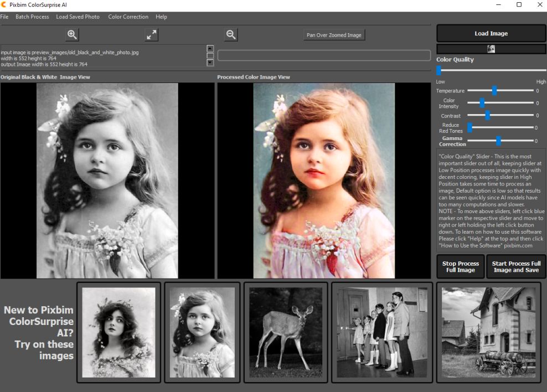Click 'width is 552 height is 764' text
The width and height of the screenshot is (547, 392).
29,59
